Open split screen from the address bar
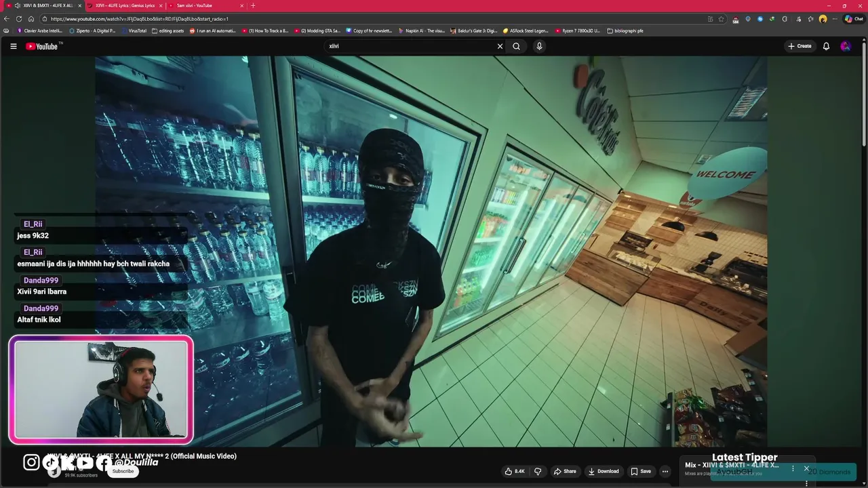Viewport: 868px width, 488px height. (x=710, y=19)
